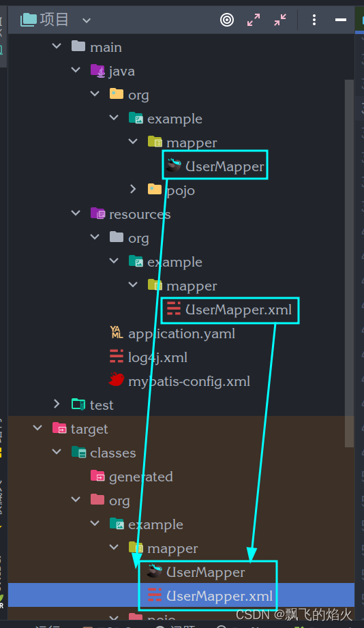Screen dimensions: 364x628
Task: Collapse the classes folder chevron
Action: pyautogui.click(x=57, y=451)
